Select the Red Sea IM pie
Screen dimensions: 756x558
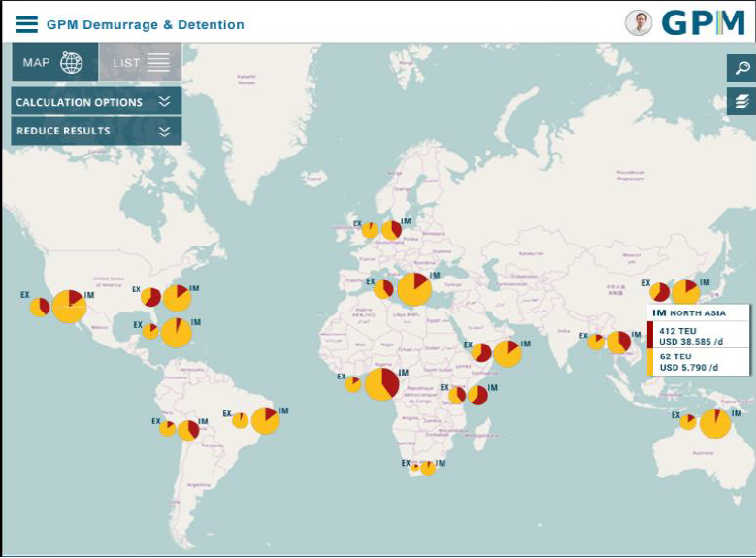pos(508,353)
